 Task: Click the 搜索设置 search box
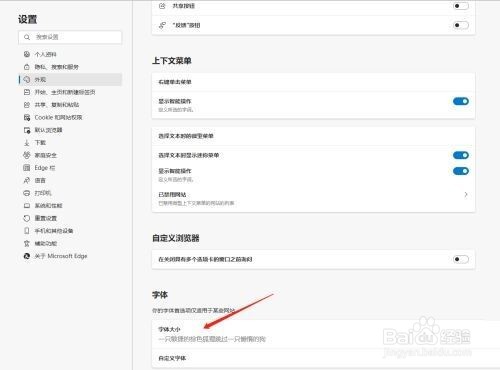(70, 37)
